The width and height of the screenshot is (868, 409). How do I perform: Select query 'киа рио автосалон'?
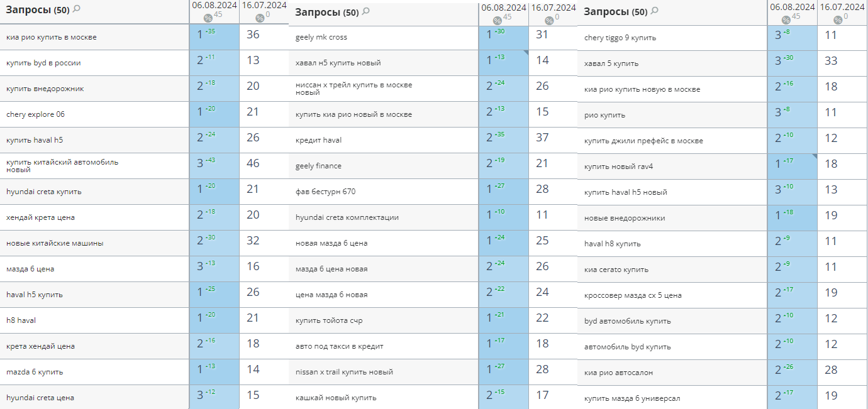tap(618, 373)
